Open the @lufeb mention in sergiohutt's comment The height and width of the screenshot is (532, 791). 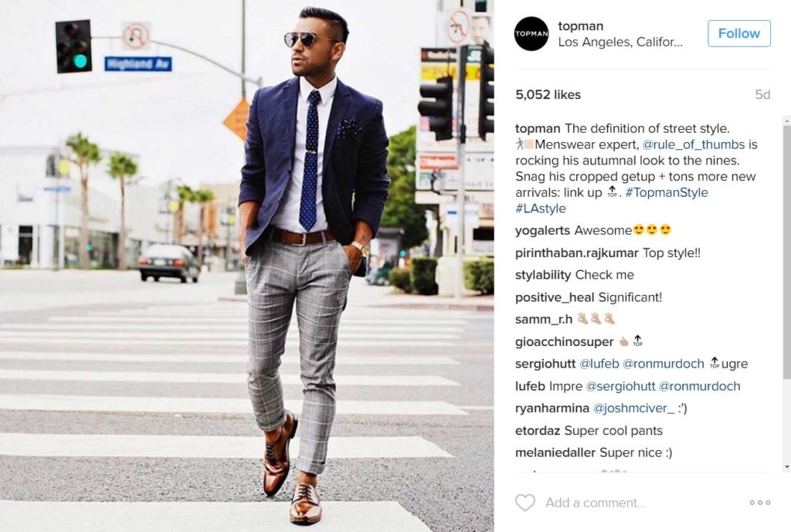point(599,364)
